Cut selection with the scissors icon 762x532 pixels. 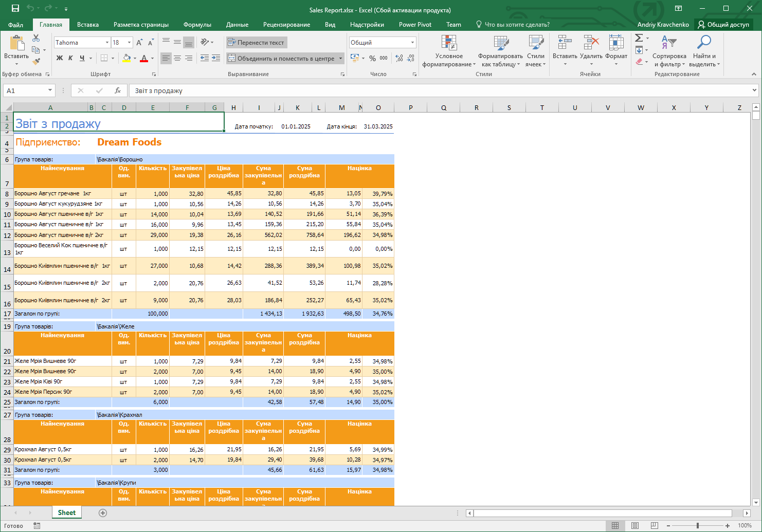(36, 38)
